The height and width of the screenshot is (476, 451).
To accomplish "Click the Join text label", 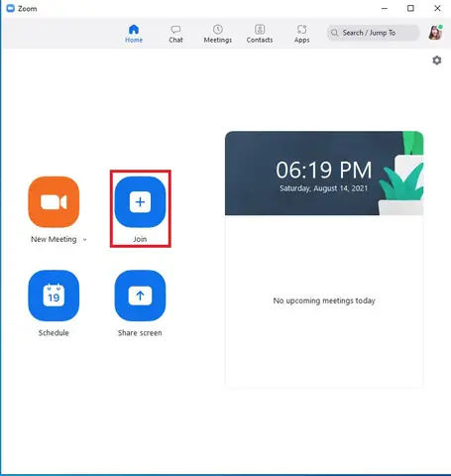I will [x=140, y=239].
